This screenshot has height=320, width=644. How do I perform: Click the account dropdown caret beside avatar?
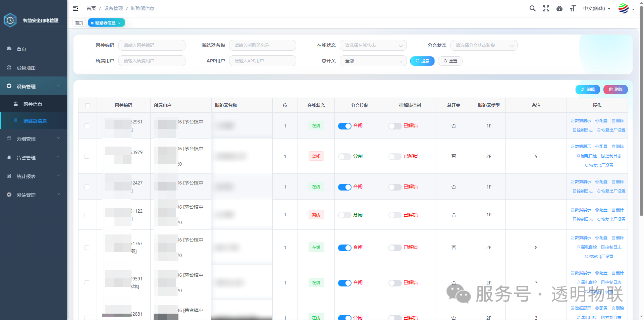click(x=633, y=9)
